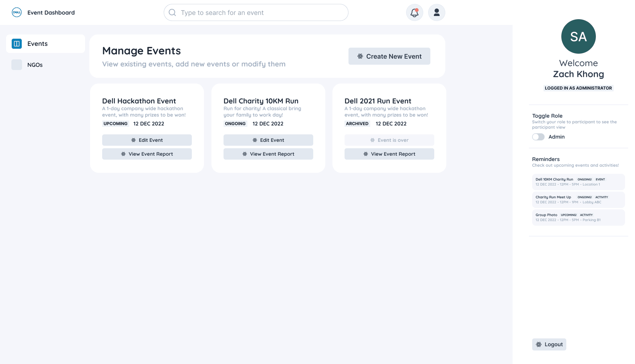View report for Dell Hackathon Event
635x364 pixels.
tap(147, 154)
